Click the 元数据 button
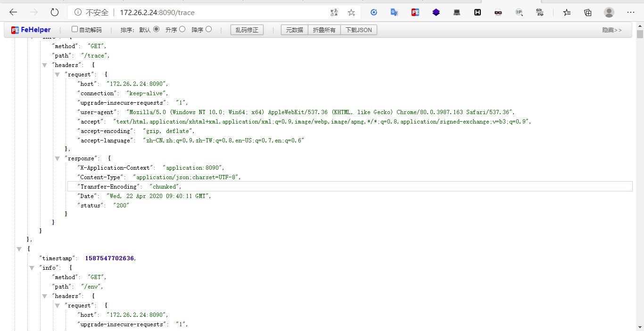Image resolution: width=644 pixels, height=331 pixels. tap(295, 30)
